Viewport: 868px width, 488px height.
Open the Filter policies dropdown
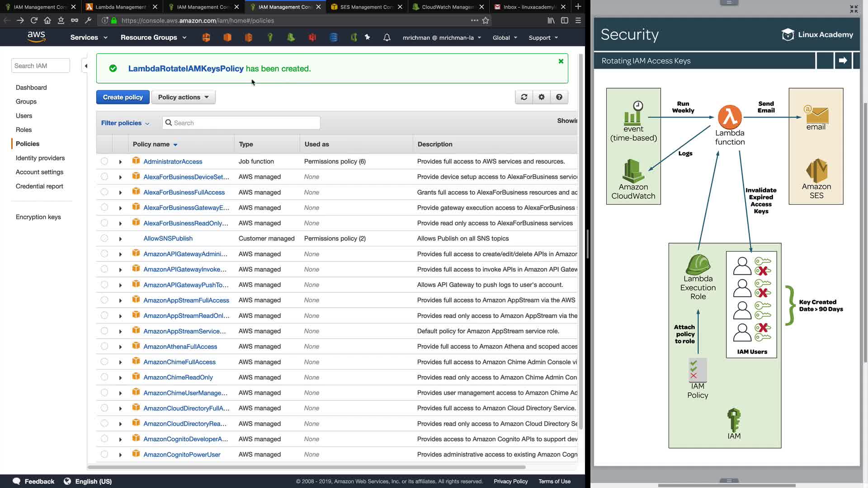(x=125, y=123)
